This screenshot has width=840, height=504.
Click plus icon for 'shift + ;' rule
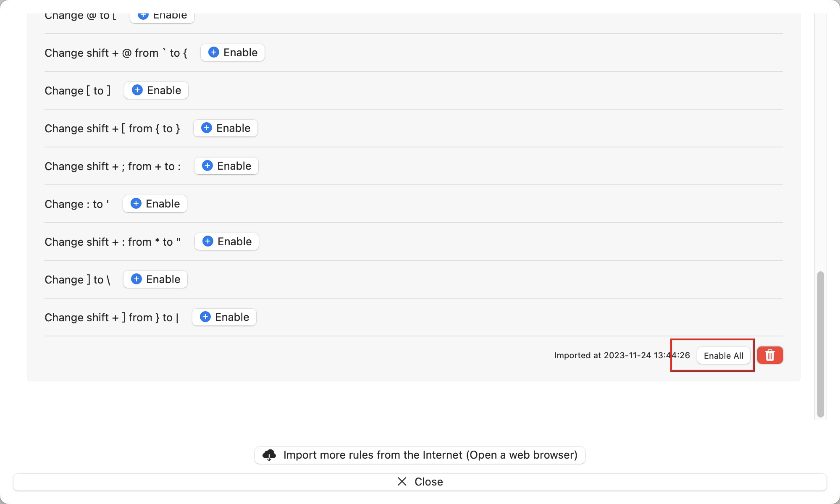point(207,166)
